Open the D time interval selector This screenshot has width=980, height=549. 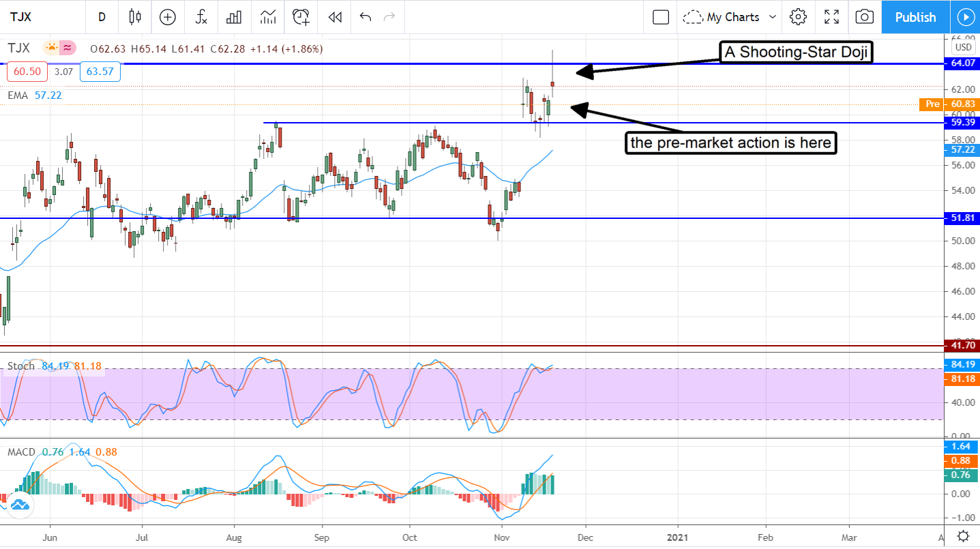tap(102, 17)
